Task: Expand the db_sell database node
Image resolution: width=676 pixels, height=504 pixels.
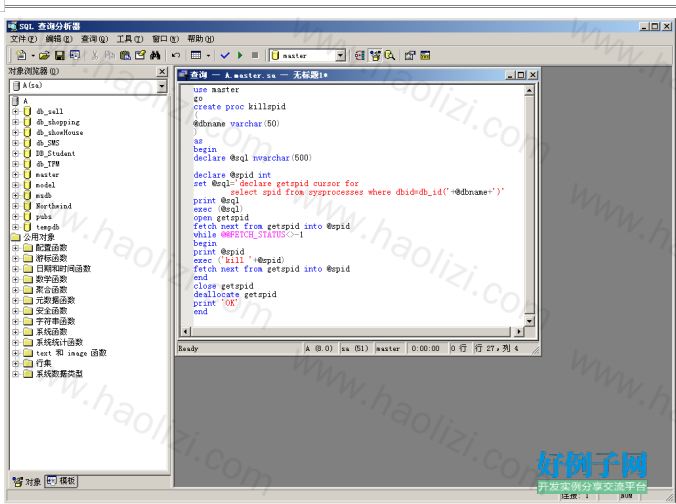Action: point(16,111)
